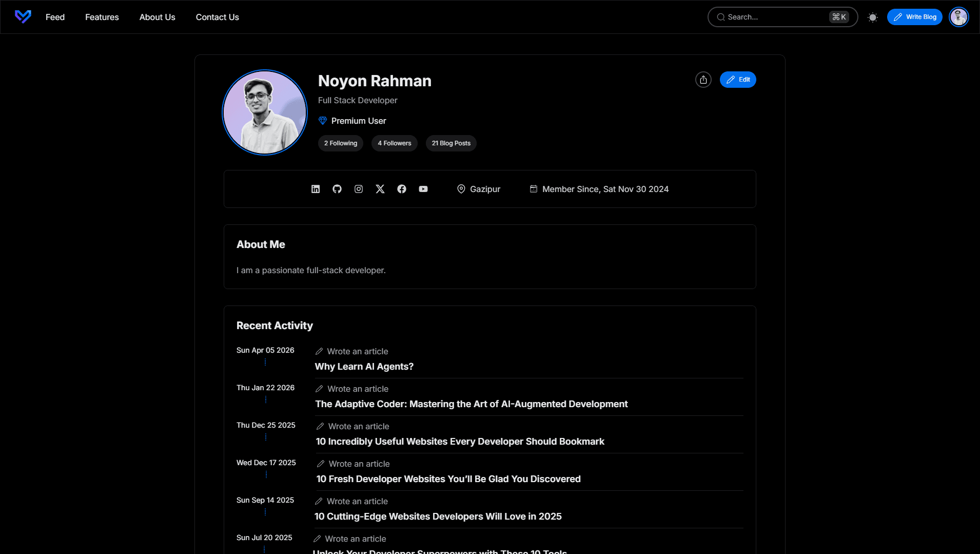
Task: Click the Sun Apr 05 2026 date
Action: [x=265, y=350]
